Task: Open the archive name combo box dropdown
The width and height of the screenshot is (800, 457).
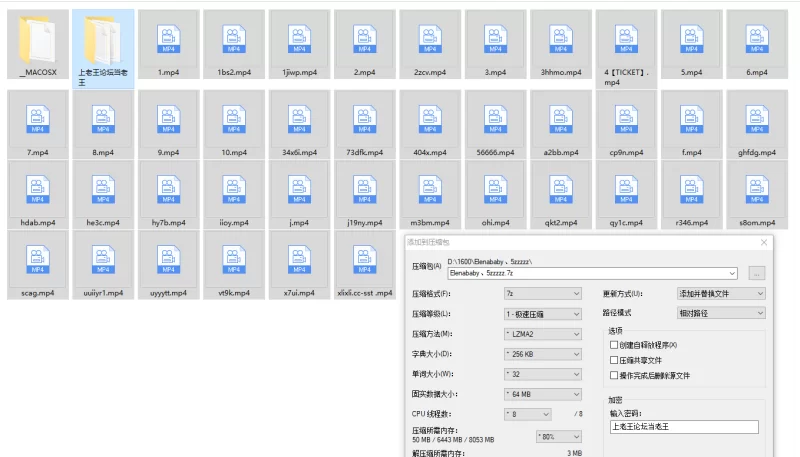Action: click(732, 273)
